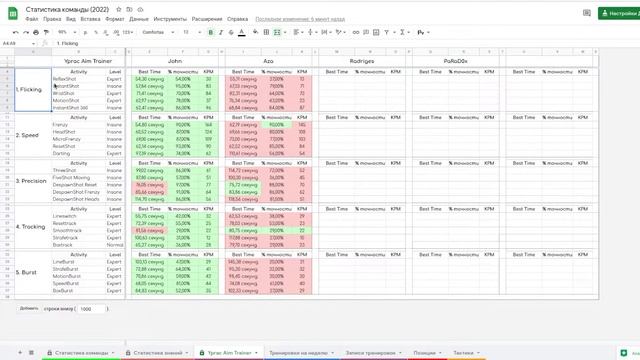
Task: Switch to Статистика знаний sheet tab
Action: (x=158, y=353)
